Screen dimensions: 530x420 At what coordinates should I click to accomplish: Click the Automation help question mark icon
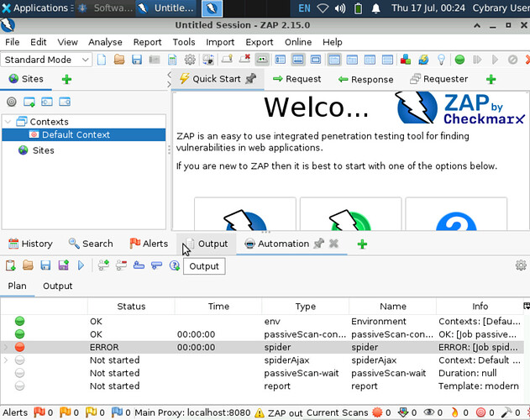tap(175, 265)
